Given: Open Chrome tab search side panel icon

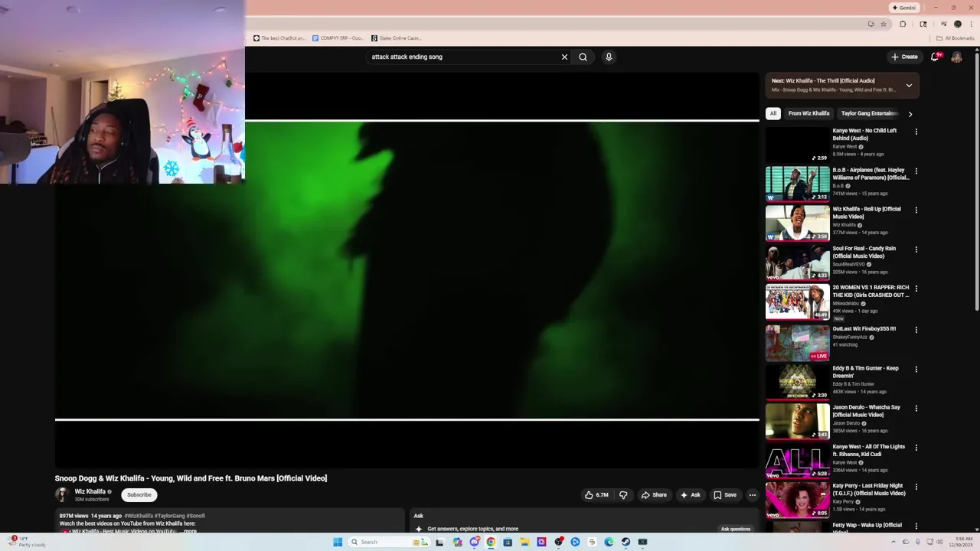Looking at the screenshot, I should coord(923,24).
